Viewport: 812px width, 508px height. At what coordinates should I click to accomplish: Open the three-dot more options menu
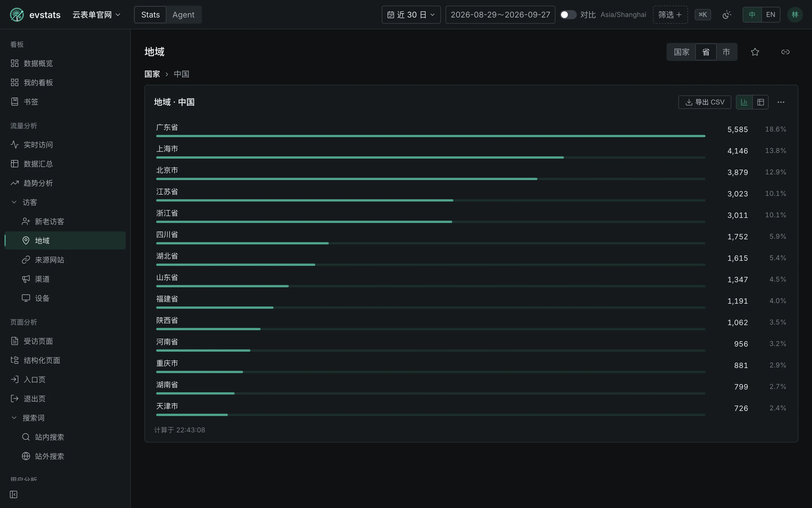point(781,102)
